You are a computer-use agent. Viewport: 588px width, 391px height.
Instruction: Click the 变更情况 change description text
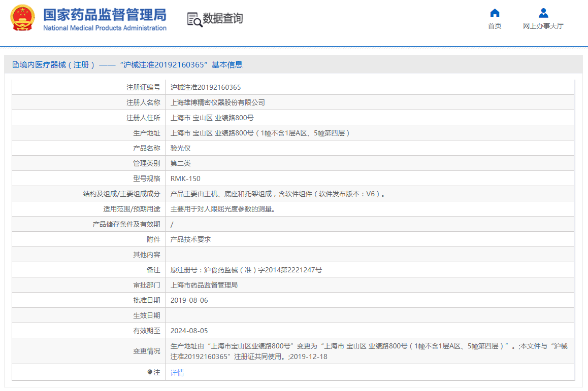(x=369, y=351)
